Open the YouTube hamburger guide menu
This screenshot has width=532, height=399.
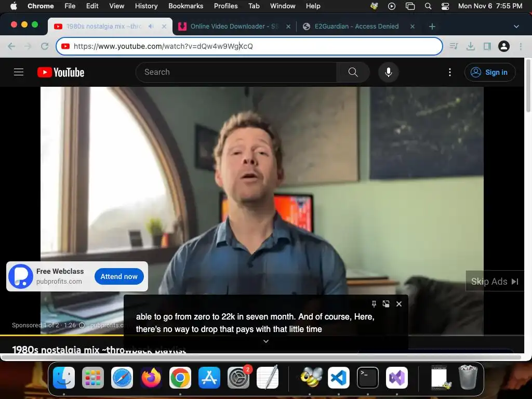pyautogui.click(x=19, y=72)
